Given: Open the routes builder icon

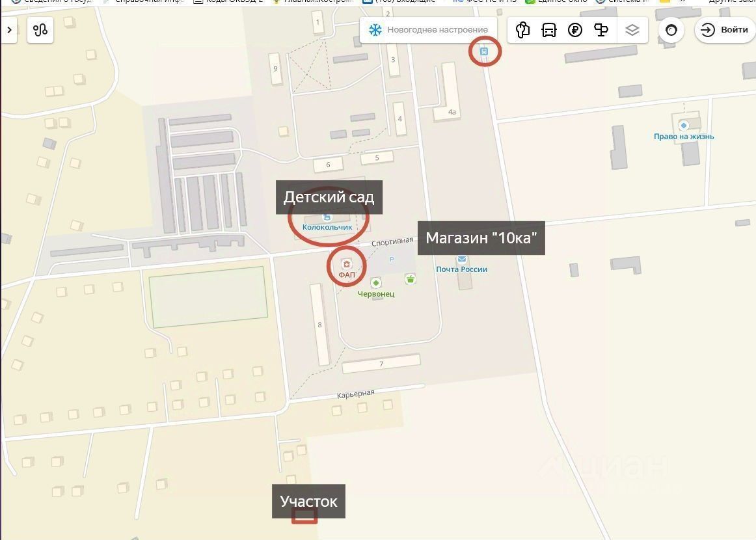Looking at the screenshot, I should 40,30.
